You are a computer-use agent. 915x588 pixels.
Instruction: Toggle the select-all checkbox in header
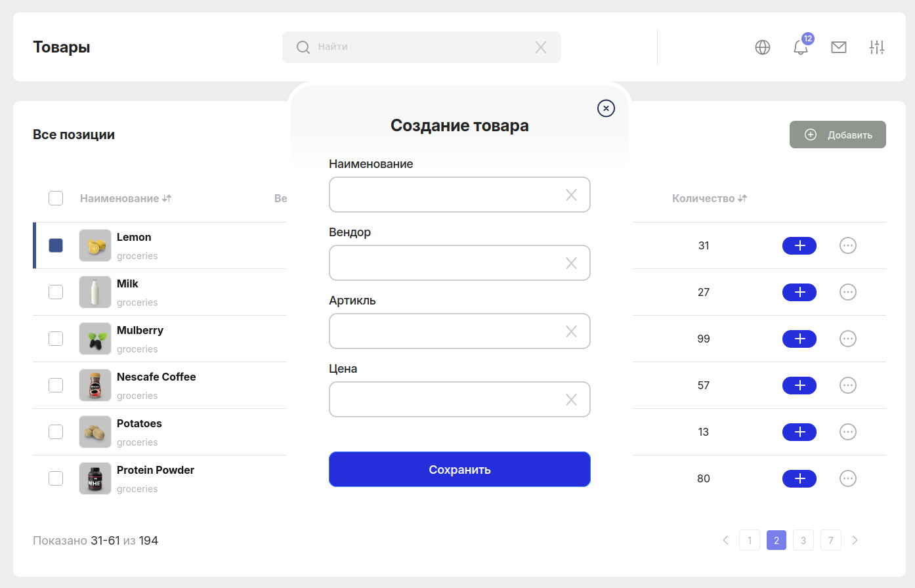56,198
